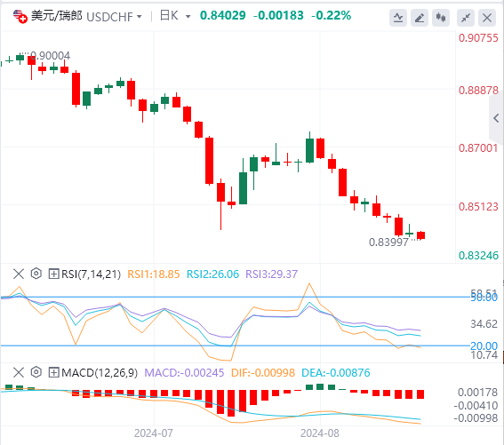This screenshot has height=445, width=504.
Task: Click the RSI2:26.06 value
Action: pyautogui.click(x=212, y=274)
